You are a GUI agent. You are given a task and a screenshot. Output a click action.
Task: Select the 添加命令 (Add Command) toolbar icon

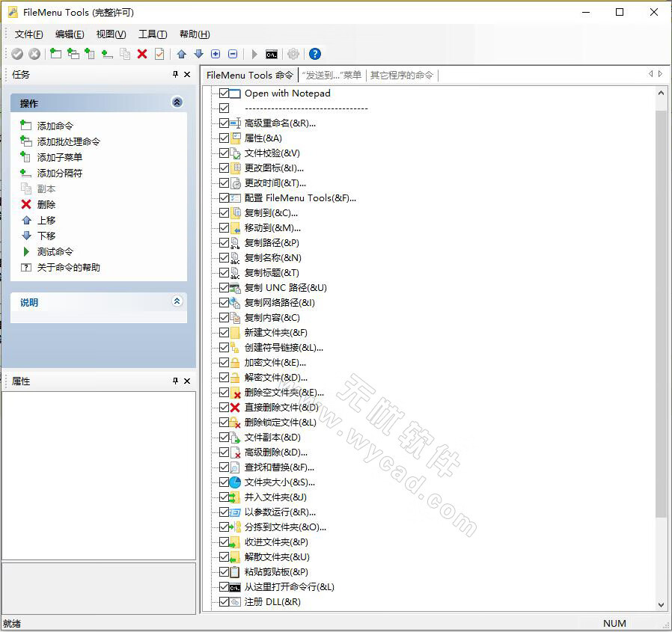tap(56, 53)
